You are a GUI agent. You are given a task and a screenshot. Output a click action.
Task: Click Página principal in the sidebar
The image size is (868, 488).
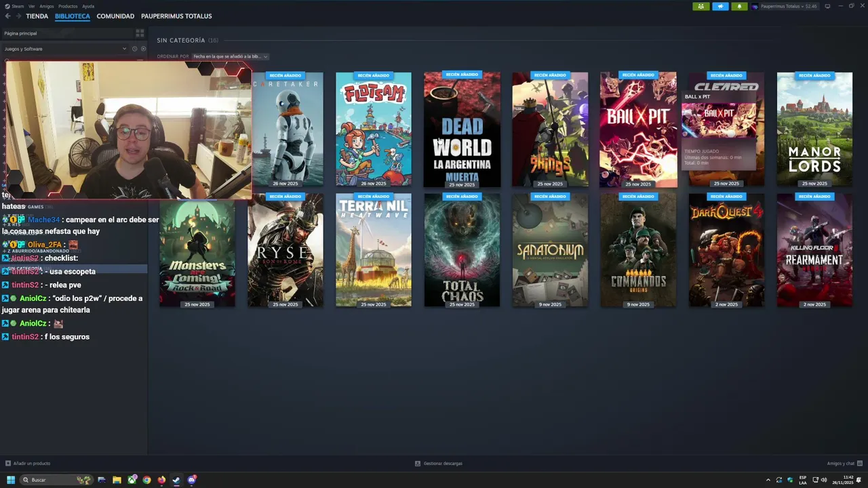coord(20,33)
